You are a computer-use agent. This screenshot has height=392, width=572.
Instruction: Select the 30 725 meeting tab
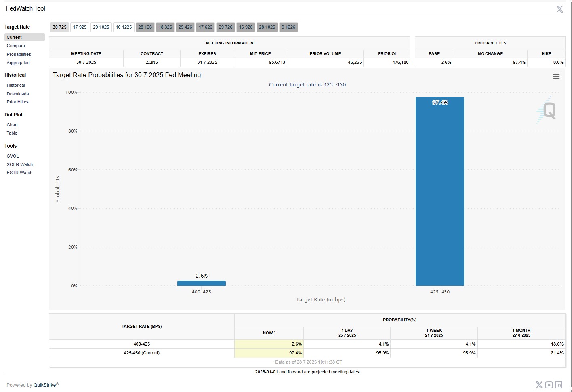tap(60, 27)
